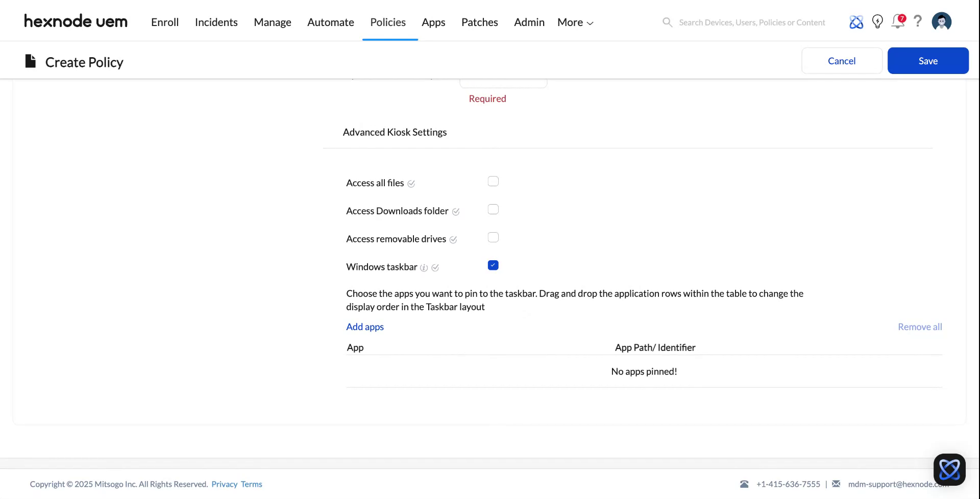Click the lightbulb tips icon
This screenshot has width=980, height=499.
(877, 22)
